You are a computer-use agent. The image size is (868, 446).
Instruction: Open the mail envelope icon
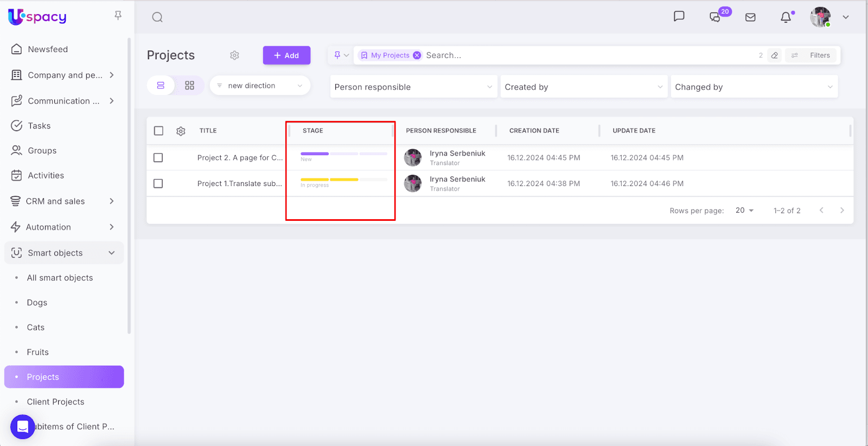pos(750,17)
